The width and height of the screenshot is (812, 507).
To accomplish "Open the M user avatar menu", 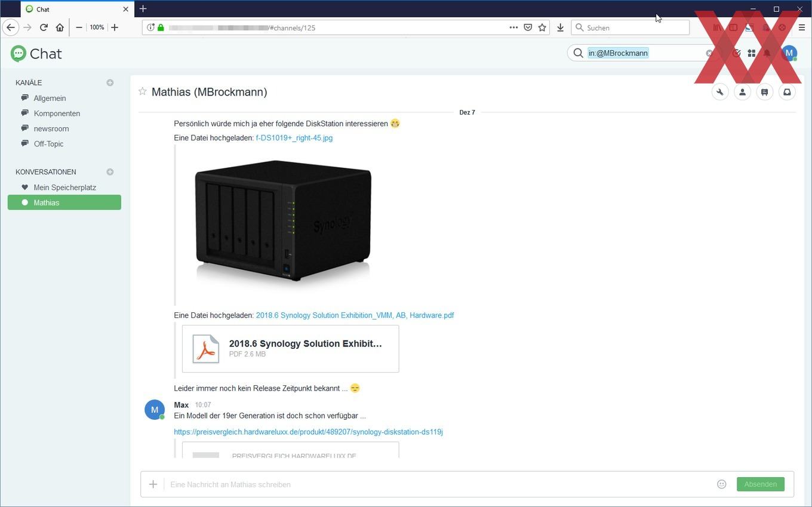I will point(789,53).
